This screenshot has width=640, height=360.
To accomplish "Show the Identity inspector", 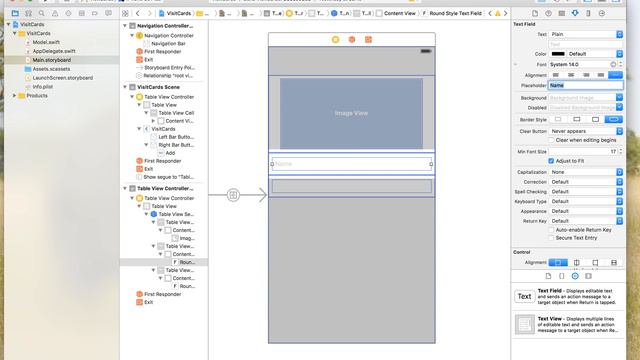I will click(562, 13).
